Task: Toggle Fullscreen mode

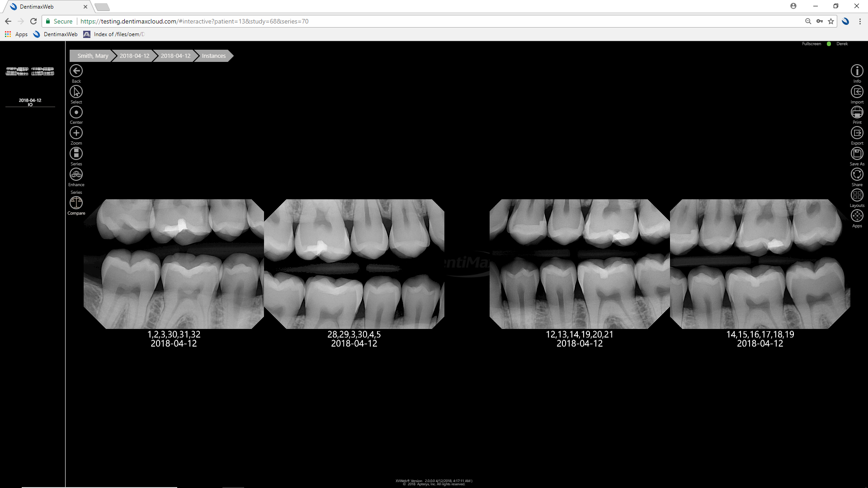Action: click(811, 44)
